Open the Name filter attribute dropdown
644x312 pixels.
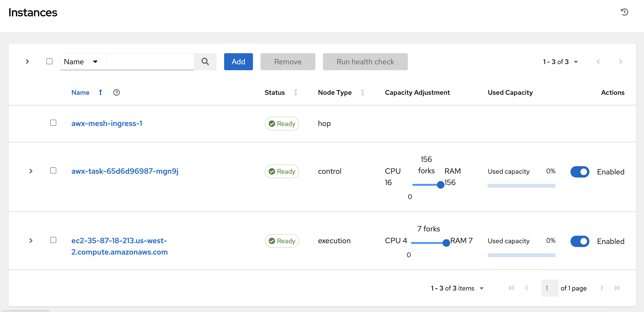click(x=83, y=61)
